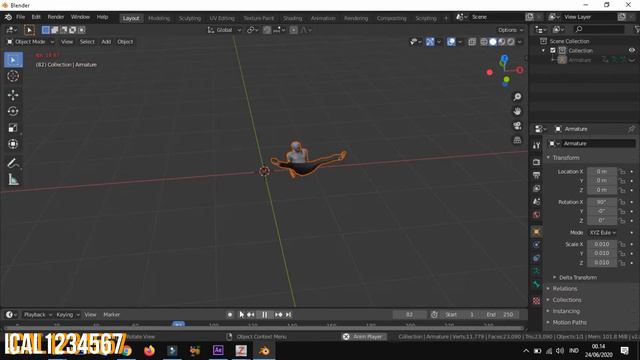Open the Physics properties tab

point(536,244)
